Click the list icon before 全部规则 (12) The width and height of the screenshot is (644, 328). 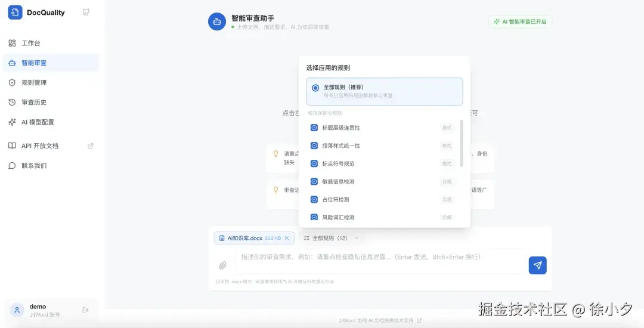pyautogui.click(x=306, y=238)
